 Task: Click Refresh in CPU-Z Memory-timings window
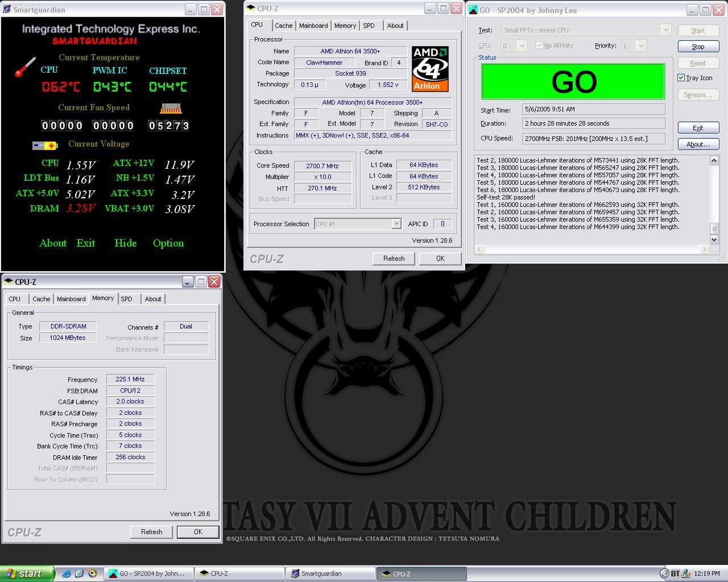click(x=152, y=532)
